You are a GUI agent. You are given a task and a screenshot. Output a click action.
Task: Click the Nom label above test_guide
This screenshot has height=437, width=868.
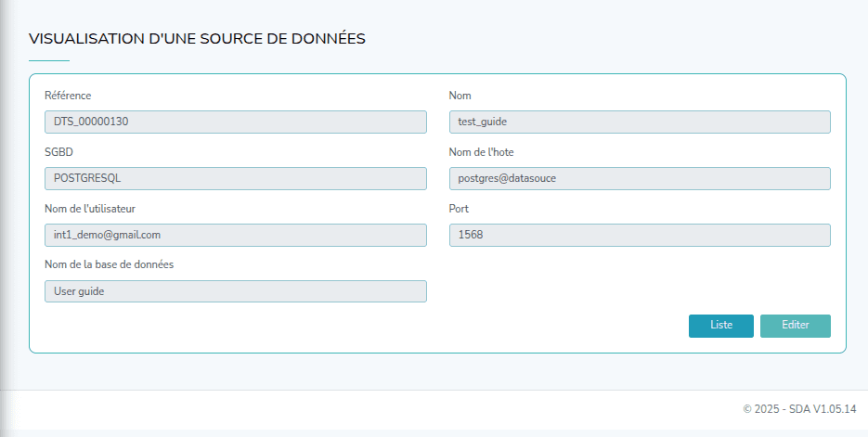460,96
